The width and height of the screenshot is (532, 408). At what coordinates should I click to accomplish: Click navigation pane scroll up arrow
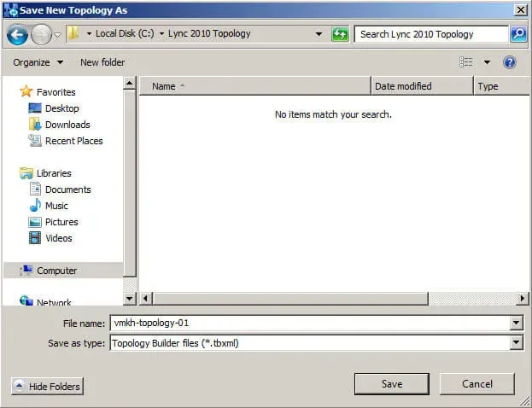[x=129, y=83]
